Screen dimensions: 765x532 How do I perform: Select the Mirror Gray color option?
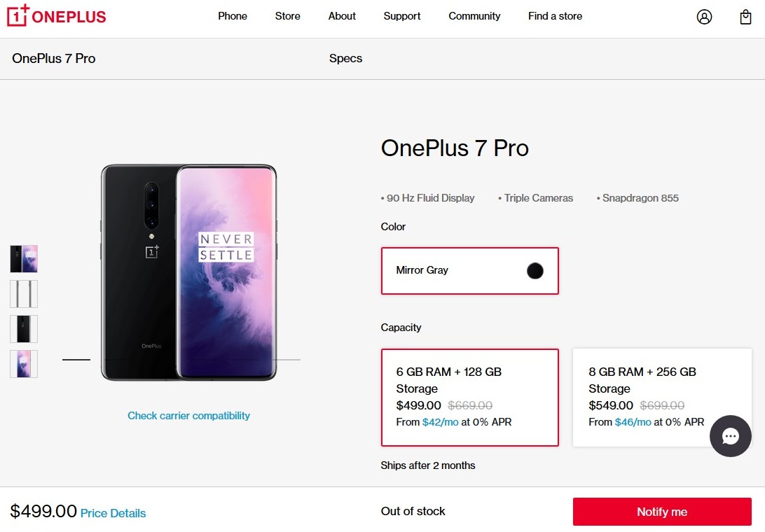click(x=469, y=271)
